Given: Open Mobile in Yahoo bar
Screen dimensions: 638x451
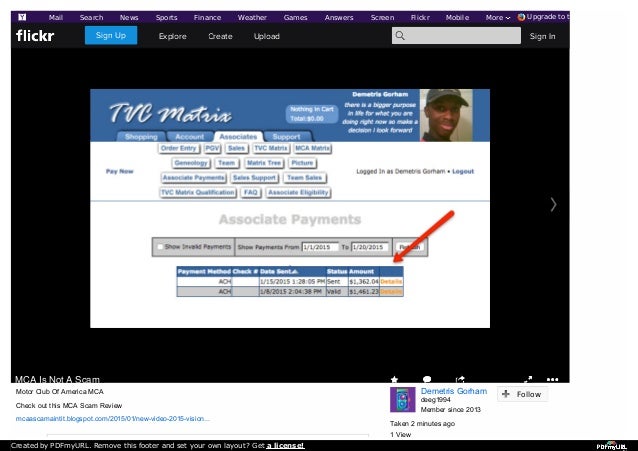Looking at the screenshot, I should tap(457, 18).
